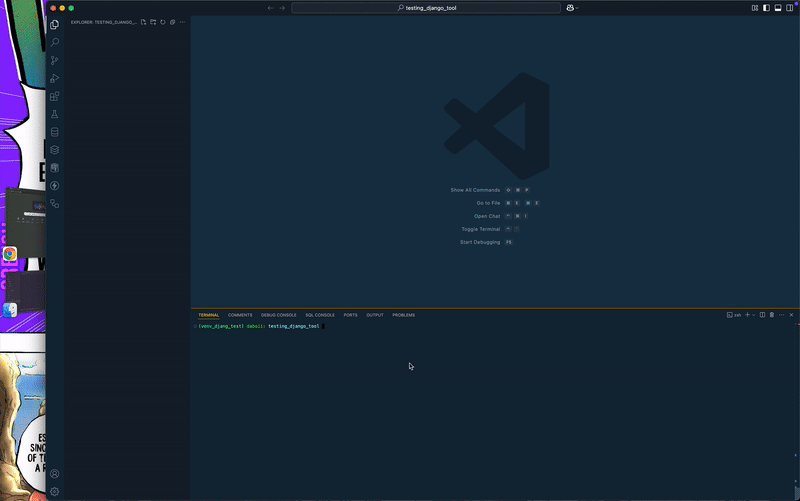The image size is (800, 501).
Task: Switch to the Problems tab
Action: (404, 315)
